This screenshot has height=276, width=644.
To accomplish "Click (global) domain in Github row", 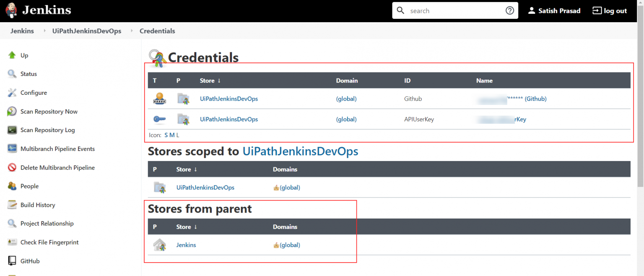I will (x=346, y=99).
